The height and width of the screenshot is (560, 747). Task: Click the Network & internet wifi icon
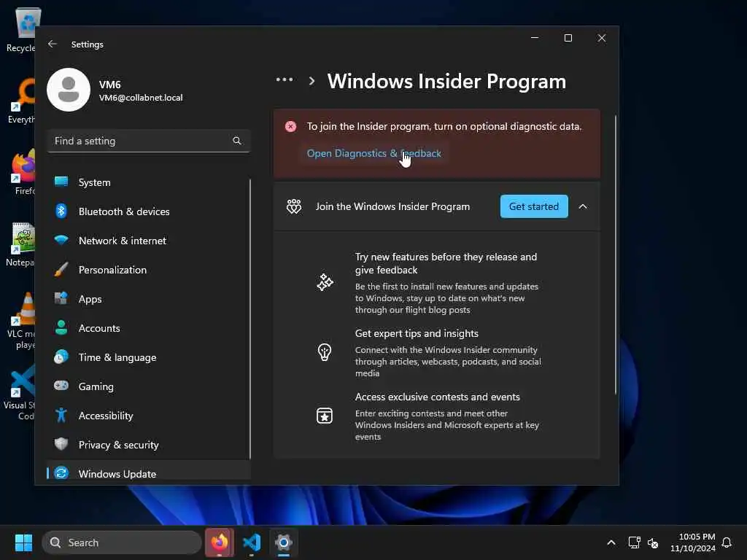[61, 240]
